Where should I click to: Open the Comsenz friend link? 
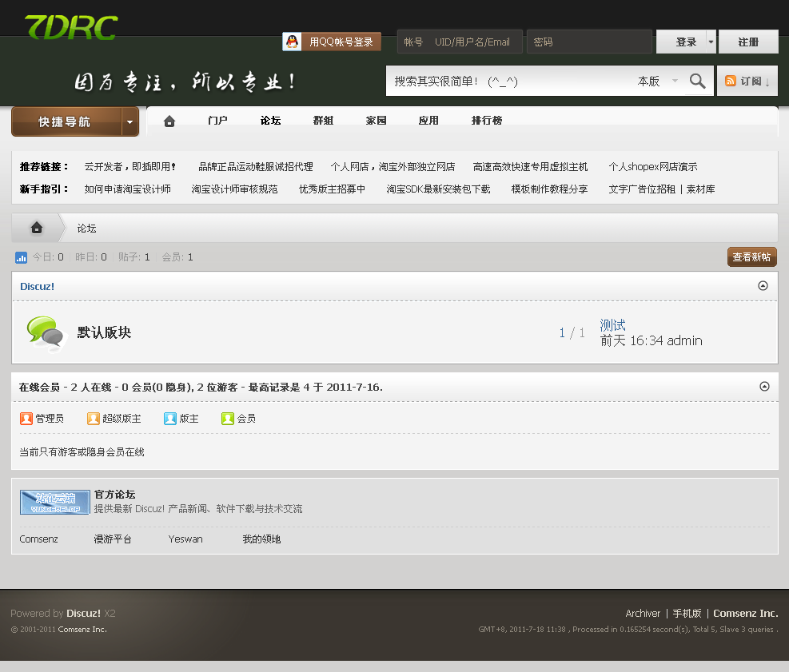pyautogui.click(x=38, y=539)
